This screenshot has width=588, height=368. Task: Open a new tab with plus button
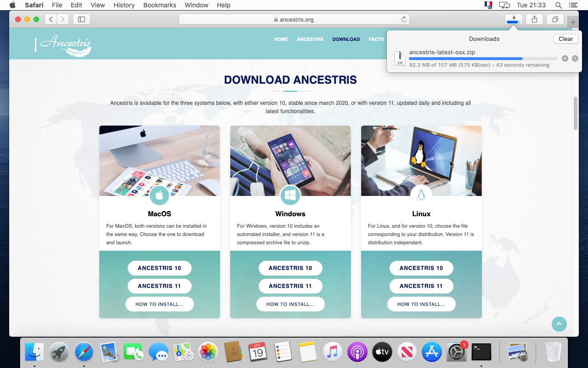(x=573, y=22)
